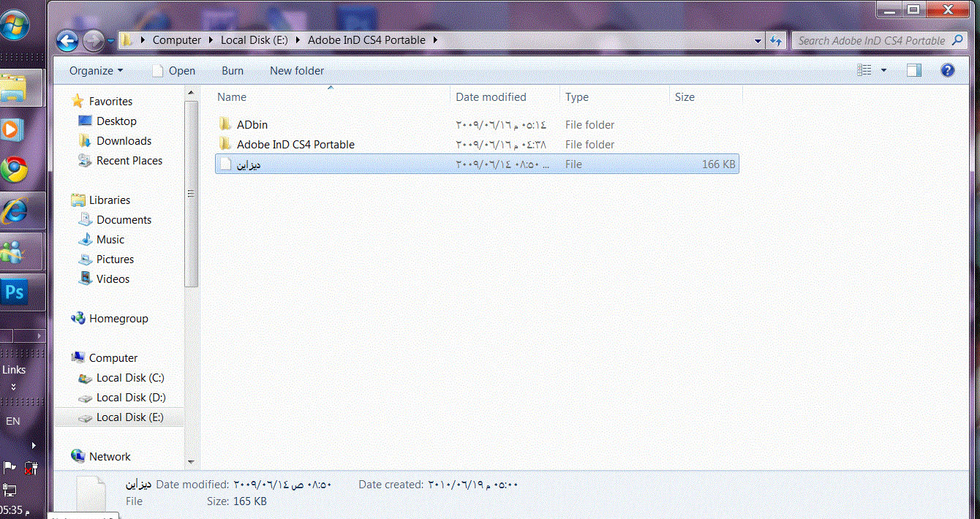980x519 pixels.
Task: Click Adobe InD CS4 Portable breadcrumb
Action: click(366, 40)
